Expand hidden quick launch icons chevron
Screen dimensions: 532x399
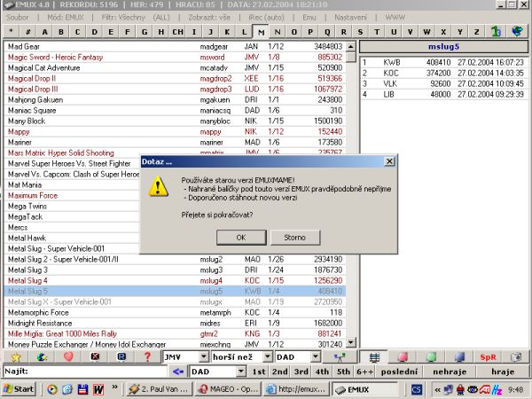(114, 387)
